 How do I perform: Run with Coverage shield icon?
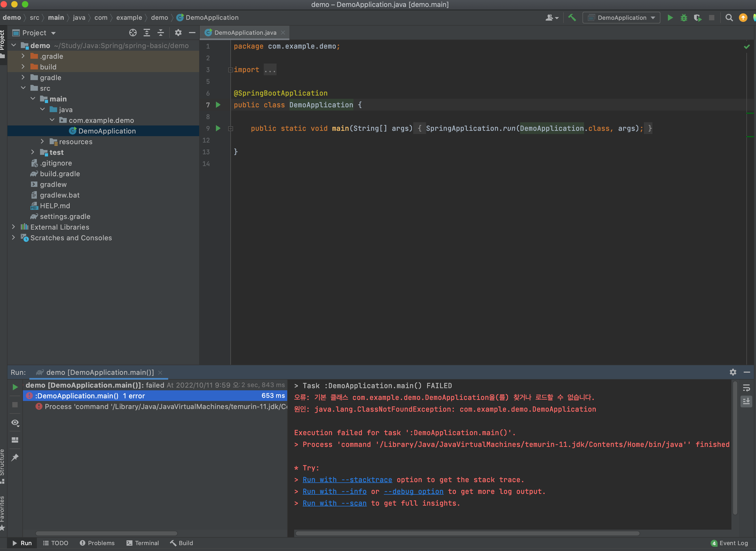click(x=698, y=18)
